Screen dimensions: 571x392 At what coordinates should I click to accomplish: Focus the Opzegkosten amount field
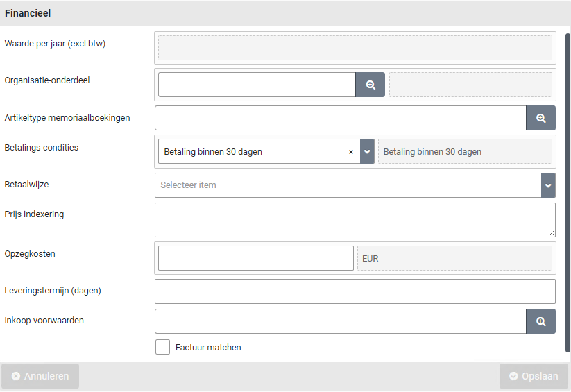tap(255, 258)
